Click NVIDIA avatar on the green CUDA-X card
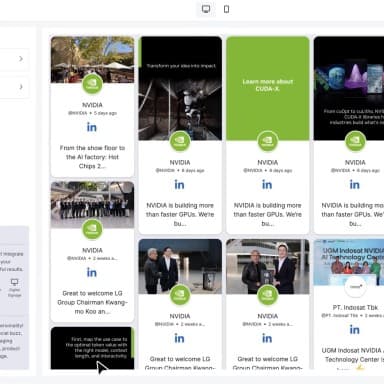The image size is (384, 384). 268,141
